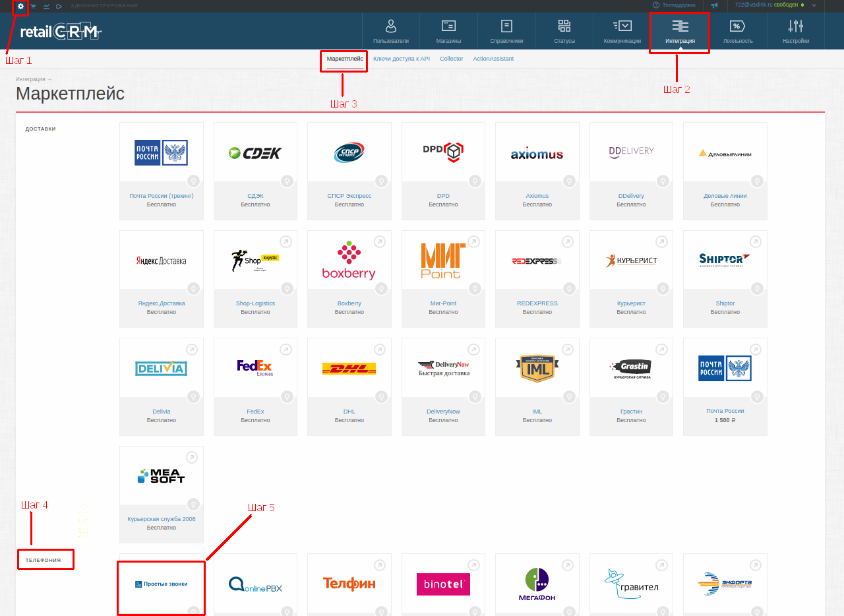Screen dimensions: 844x616
Task: Click the arrow icon on Телфин card
Action: (x=380, y=565)
